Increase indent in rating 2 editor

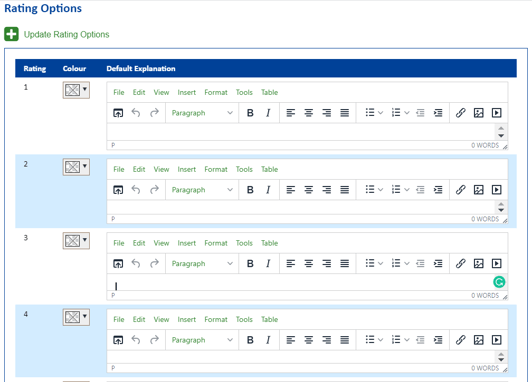point(438,190)
